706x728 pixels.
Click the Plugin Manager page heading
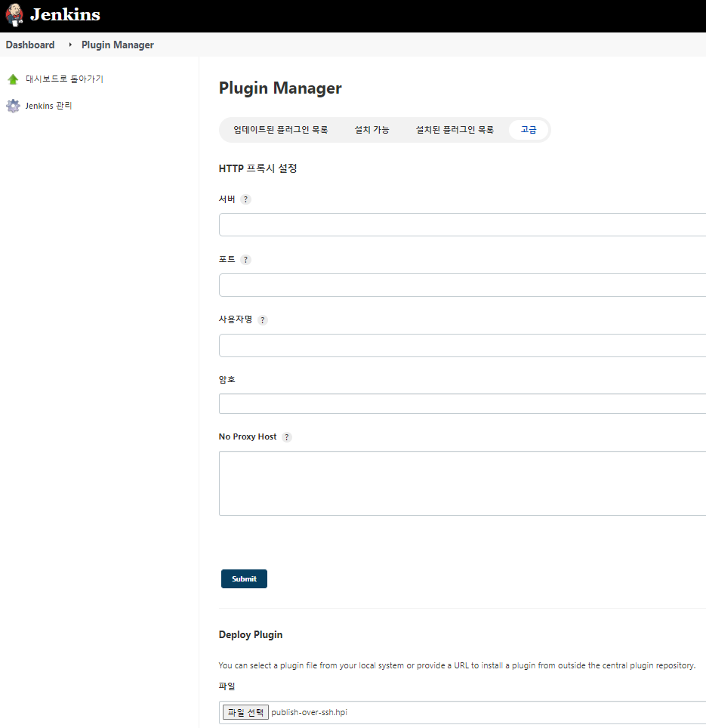(x=280, y=88)
